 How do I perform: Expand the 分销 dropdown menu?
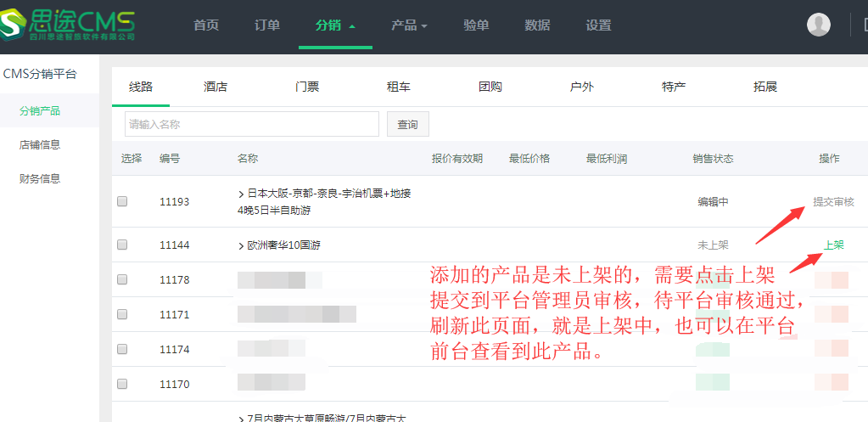[x=335, y=25]
